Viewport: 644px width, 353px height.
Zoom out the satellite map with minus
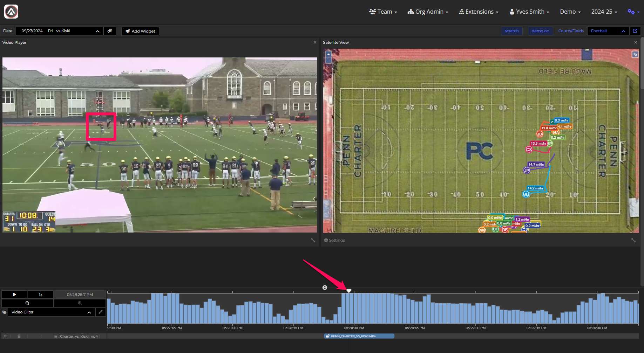click(328, 60)
